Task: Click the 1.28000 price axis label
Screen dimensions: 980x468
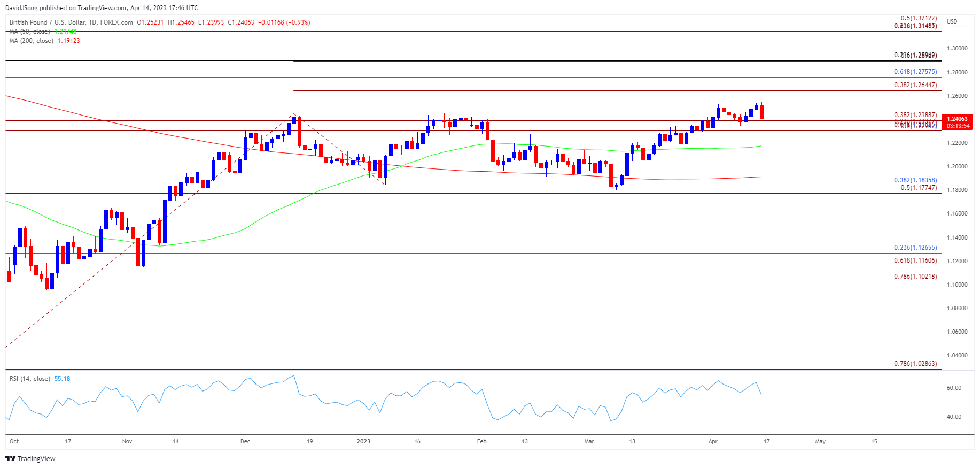Action: pyautogui.click(x=957, y=72)
